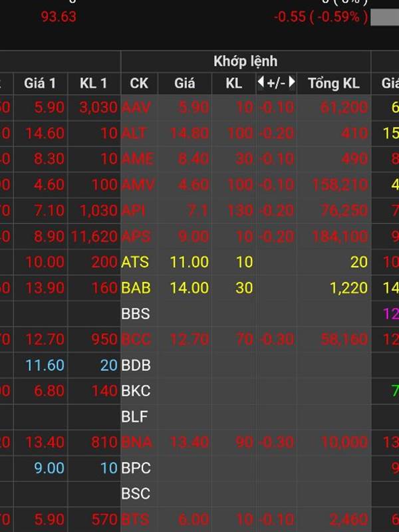The width and height of the screenshot is (399, 532).
Task: Click the Tổng KL column header
Action: coord(334,83)
